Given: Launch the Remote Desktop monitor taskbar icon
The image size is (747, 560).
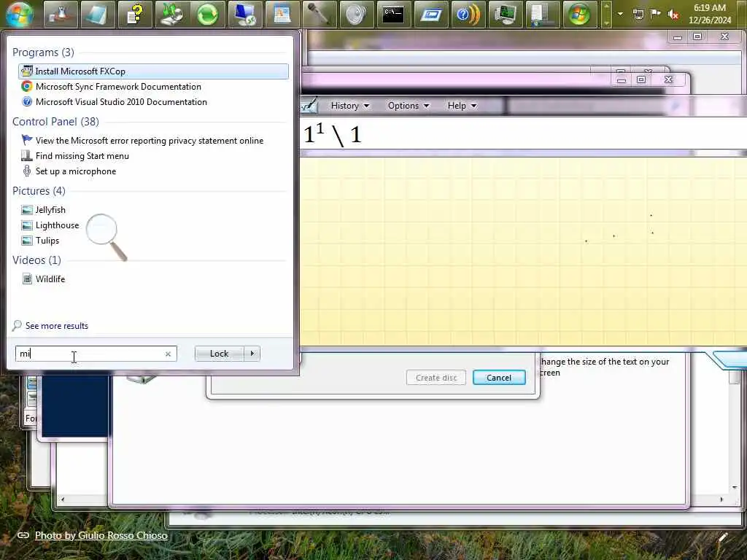Looking at the screenshot, I should (245, 14).
